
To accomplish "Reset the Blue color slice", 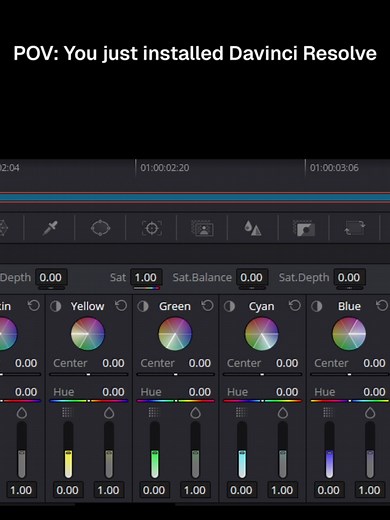I will [x=382, y=306].
